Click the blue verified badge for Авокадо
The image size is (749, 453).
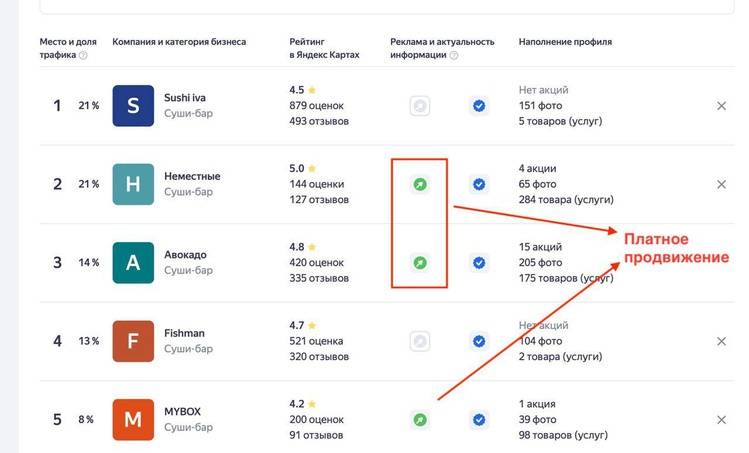click(479, 262)
